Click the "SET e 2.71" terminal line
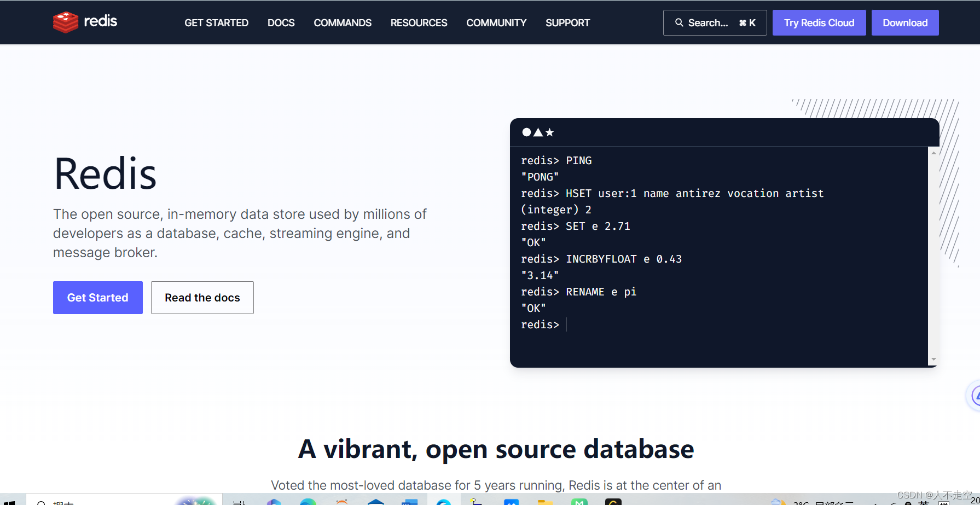The height and width of the screenshot is (505, 980). [x=575, y=226]
